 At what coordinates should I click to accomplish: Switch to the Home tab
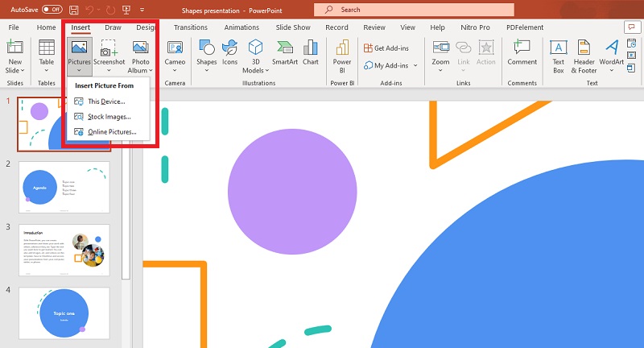pos(46,27)
